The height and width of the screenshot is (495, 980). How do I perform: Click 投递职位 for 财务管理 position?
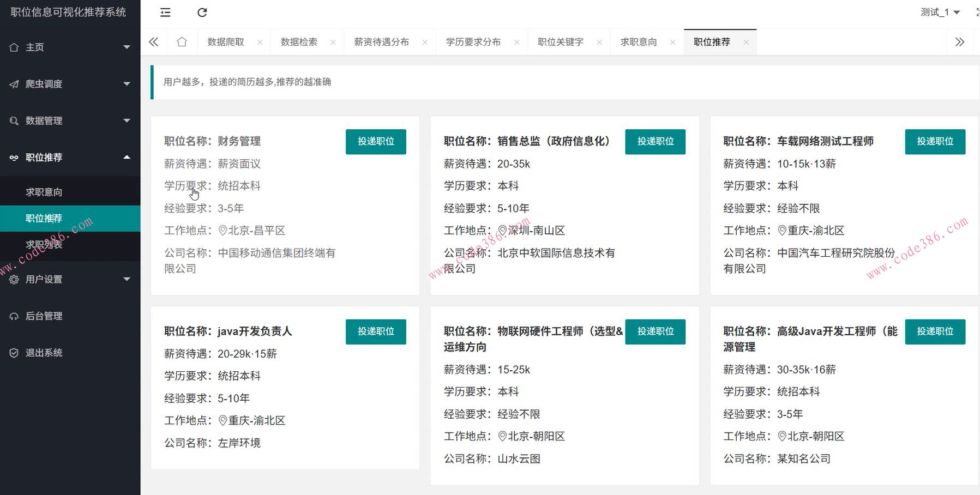pos(375,141)
